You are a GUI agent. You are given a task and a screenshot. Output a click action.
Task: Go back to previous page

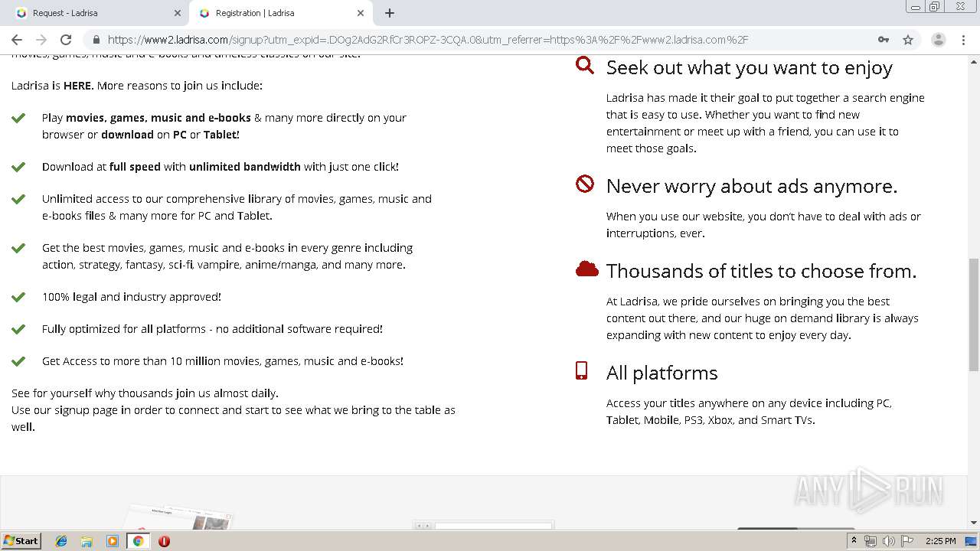tap(17, 40)
